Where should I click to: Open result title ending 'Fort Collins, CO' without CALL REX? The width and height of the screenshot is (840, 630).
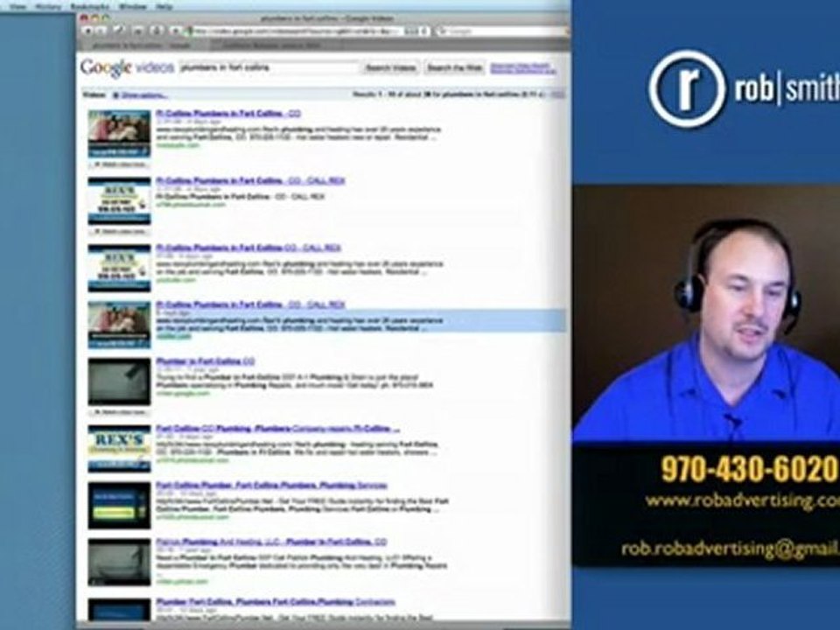coord(228,114)
